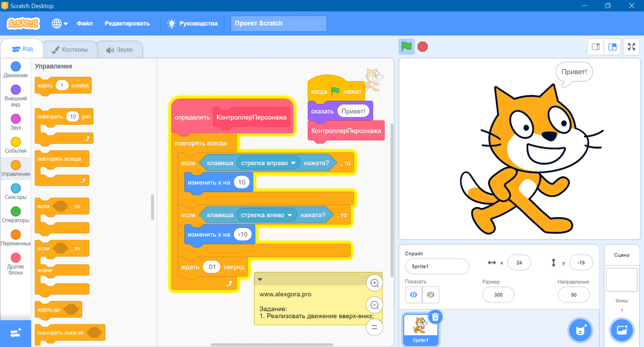Viewport: 644px width, 347px height.
Task: Select the Сенсоры block category
Action: coord(16,191)
